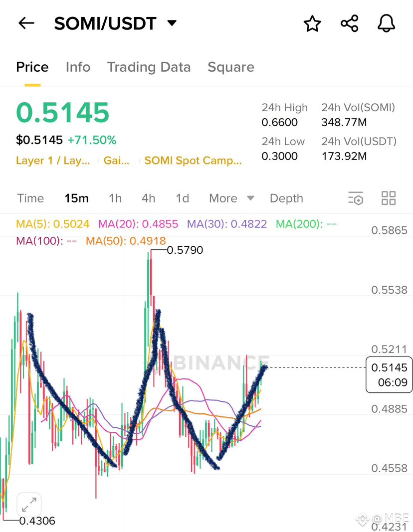
Task: Tap the 24h Vol(USDT) value 173.92M
Action: click(344, 156)
